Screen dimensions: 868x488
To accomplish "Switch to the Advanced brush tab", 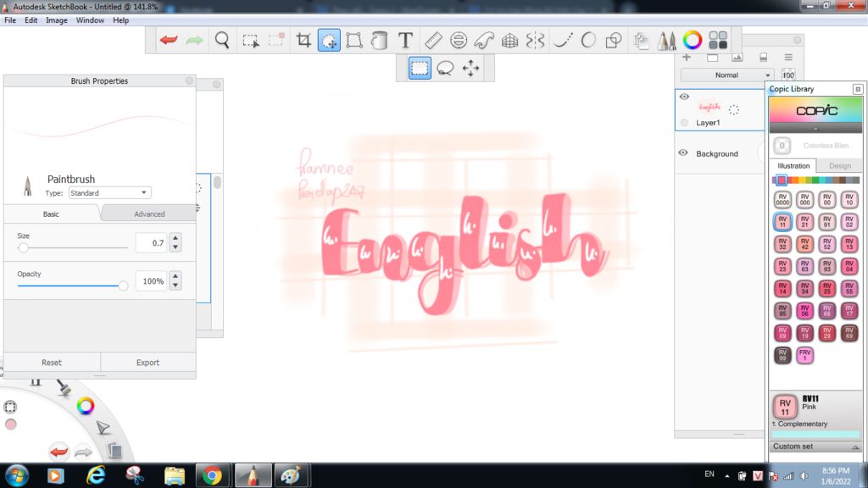I will (x=149, y=213).
